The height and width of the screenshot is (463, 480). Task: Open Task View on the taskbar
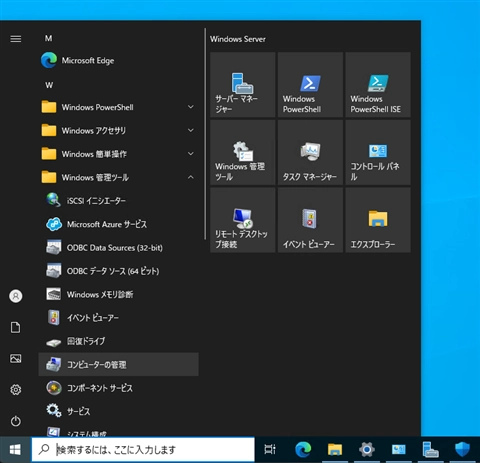270,450
